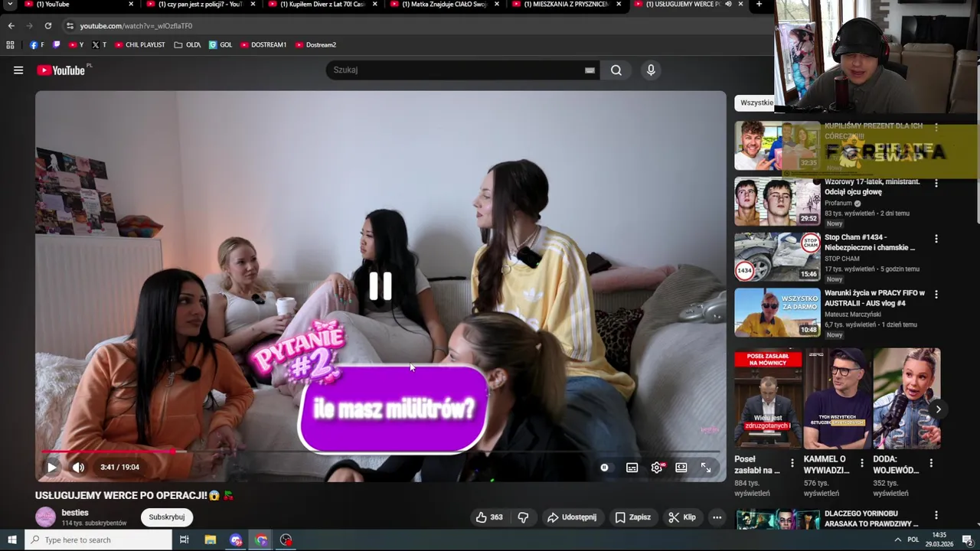980x551 pixels.
Task: Open more actions three-dot menu under video
Action: (x=717, y=517)
